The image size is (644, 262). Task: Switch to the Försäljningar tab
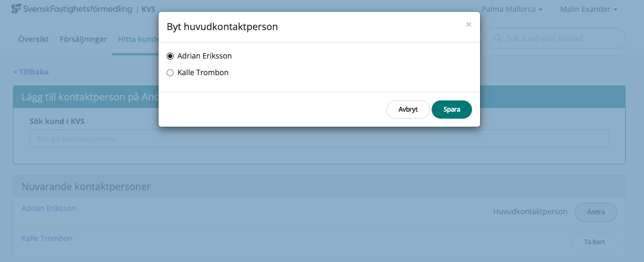[x=83, y=39]
